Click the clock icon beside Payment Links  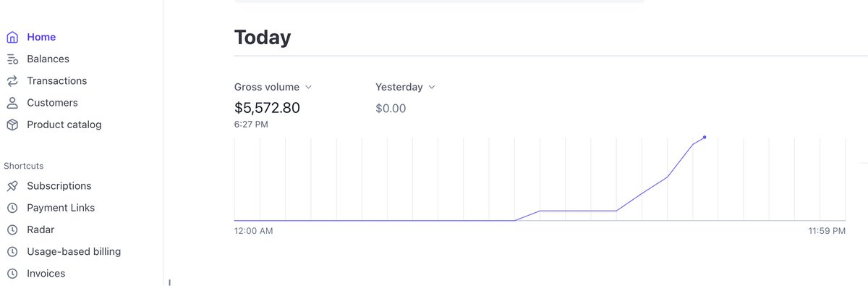(12, 208)
